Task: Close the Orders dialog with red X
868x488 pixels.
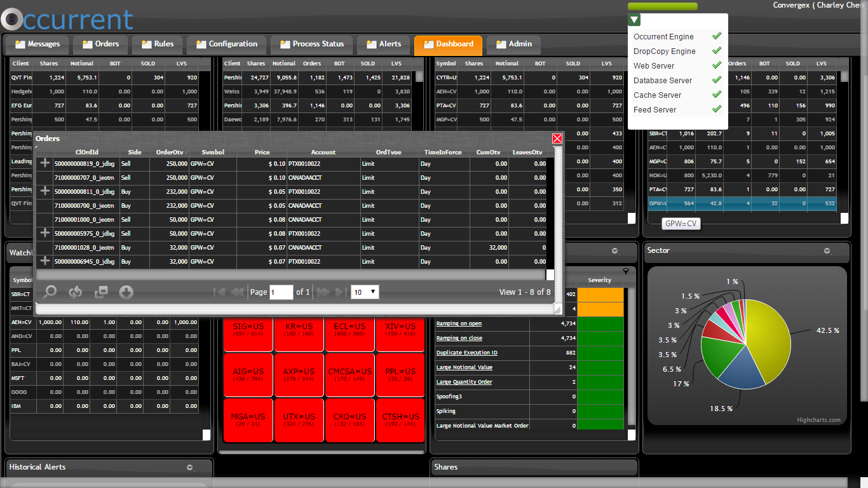Action: click(557, 139)
